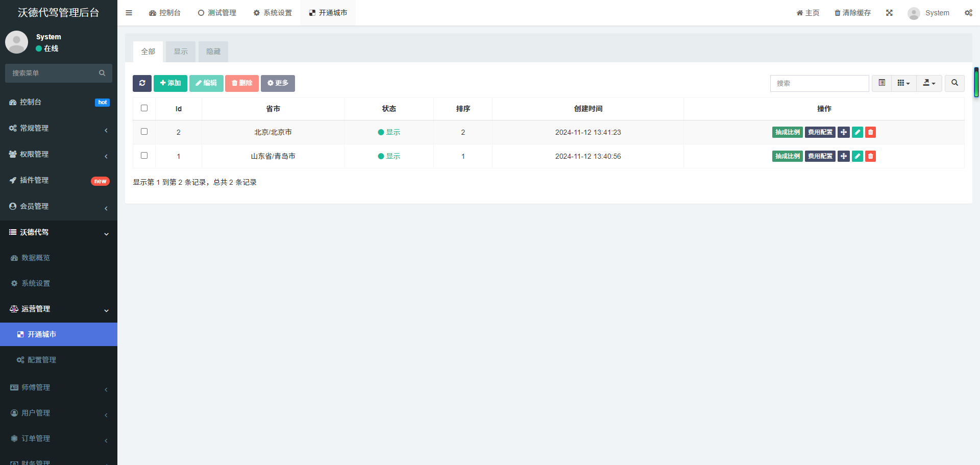Toggle table card view icon

882,83
